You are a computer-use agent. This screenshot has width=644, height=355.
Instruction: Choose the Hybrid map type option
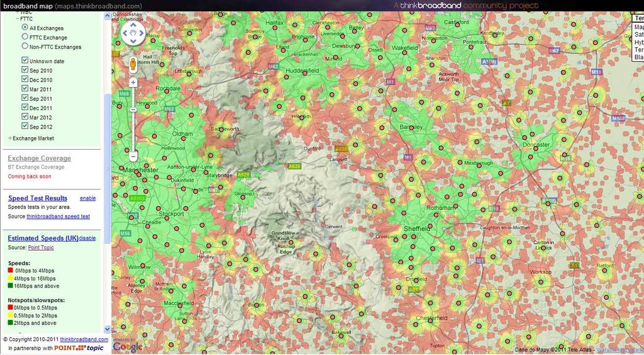[x=639, y=42]
